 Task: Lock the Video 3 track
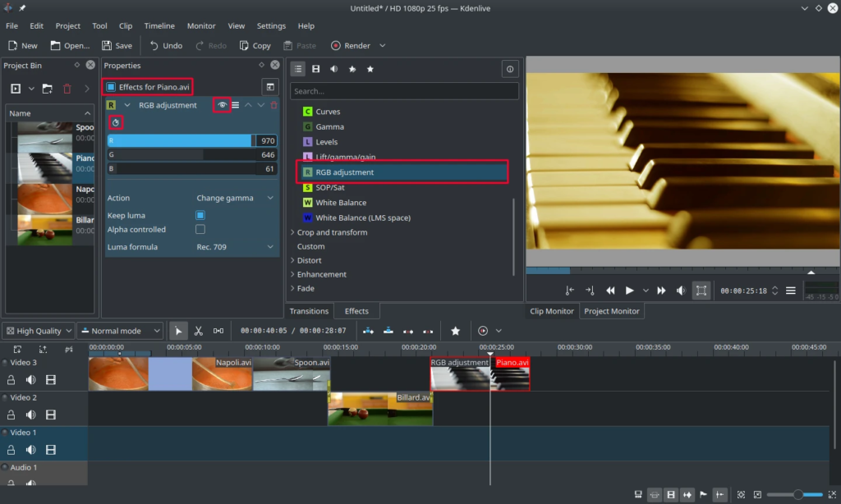(x=11, y=379)
